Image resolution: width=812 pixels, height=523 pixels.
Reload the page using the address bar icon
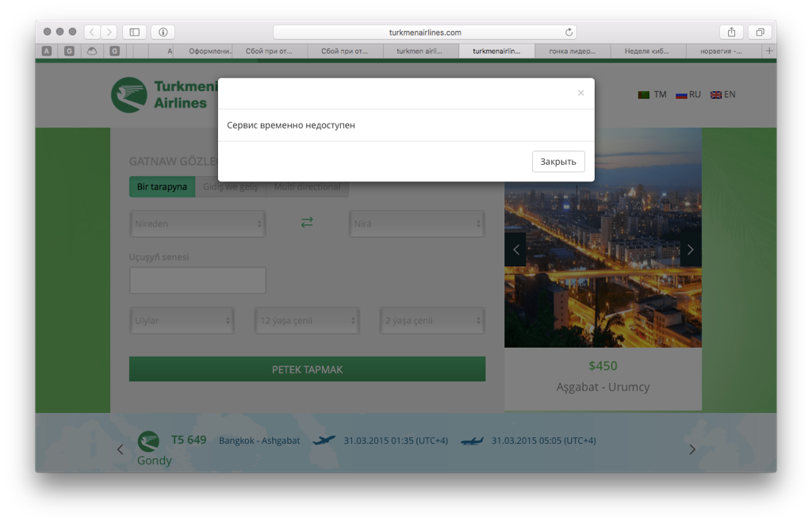click(x=569, y=32)
